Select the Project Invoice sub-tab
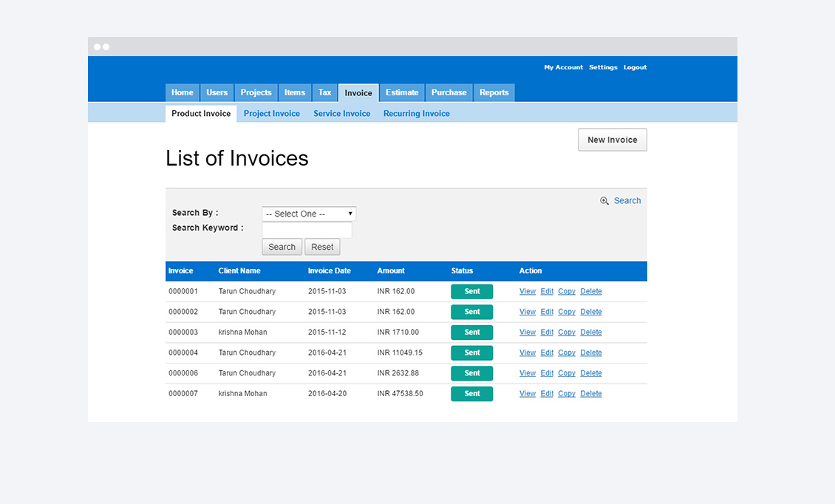Image resolution: width=835 pixels, height=504 pixels. tap(271, 114)
